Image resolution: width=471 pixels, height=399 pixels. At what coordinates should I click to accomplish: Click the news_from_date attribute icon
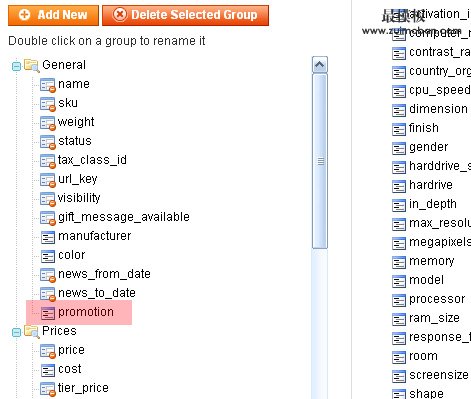pyautogui.click(x=48, y=275)
